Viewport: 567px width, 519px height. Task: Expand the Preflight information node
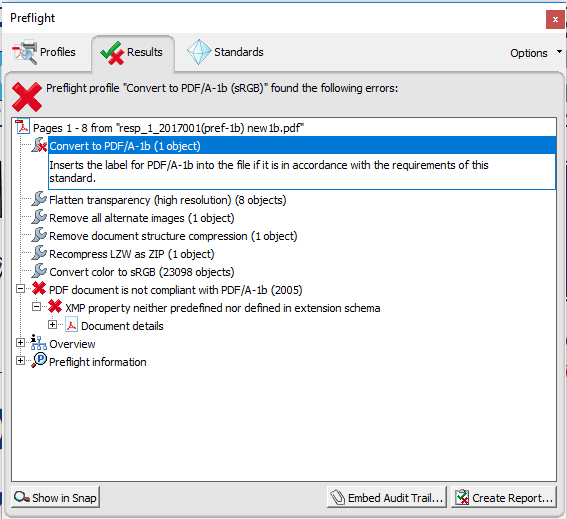point(21,361)
